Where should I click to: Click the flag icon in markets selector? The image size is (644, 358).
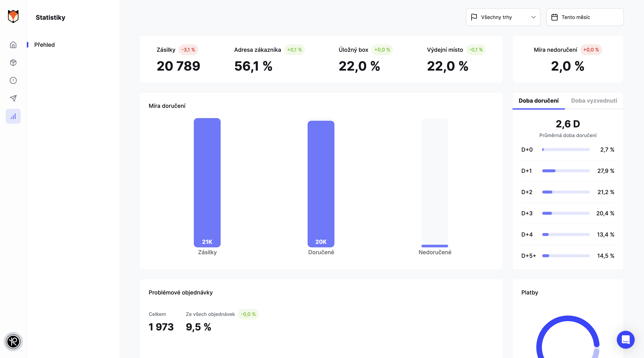point(474,17)
